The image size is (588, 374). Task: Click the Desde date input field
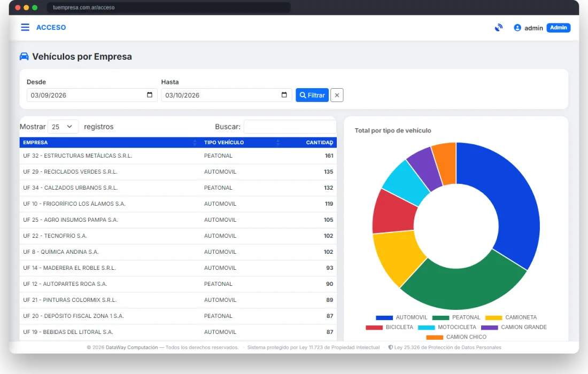tap(92, 95)
